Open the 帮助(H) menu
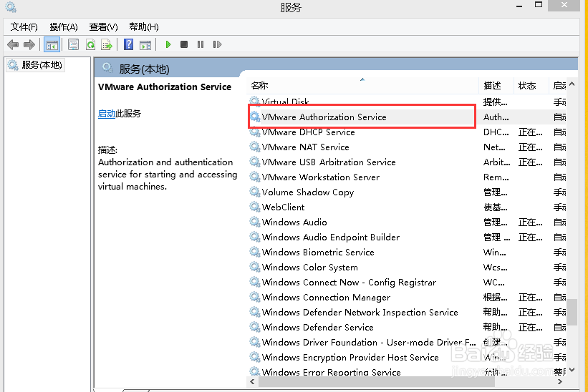Image resolution: width=588 pixels, height=392 pixels. 144,27
